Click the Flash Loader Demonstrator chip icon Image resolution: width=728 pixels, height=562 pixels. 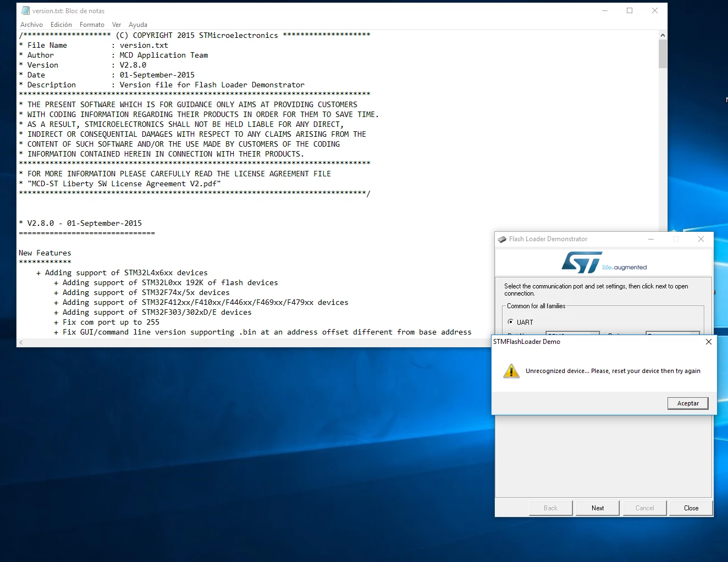(502, 239)
